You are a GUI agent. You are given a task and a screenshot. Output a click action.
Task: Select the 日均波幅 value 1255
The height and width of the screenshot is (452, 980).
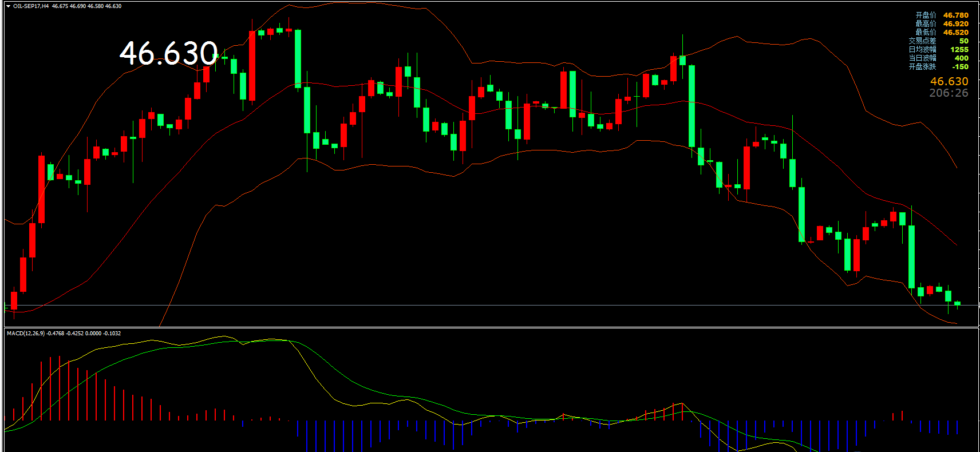(960, 50)
